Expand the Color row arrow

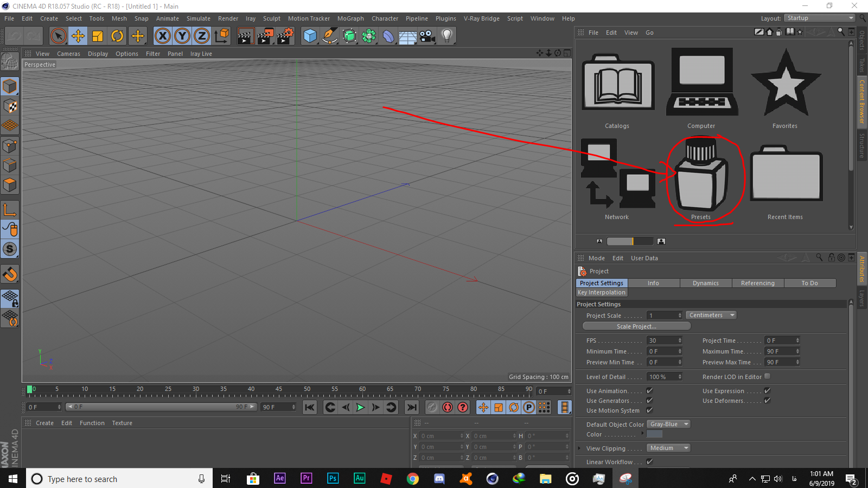(x=643, y=434)
